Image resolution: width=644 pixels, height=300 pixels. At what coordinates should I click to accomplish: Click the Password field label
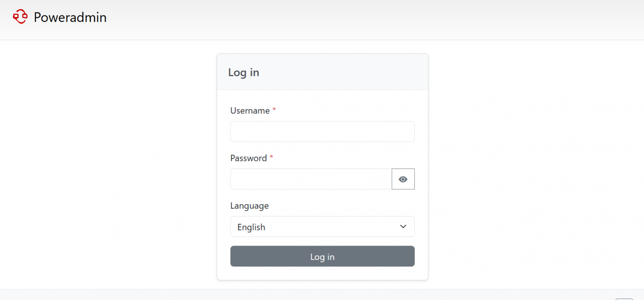248,158
